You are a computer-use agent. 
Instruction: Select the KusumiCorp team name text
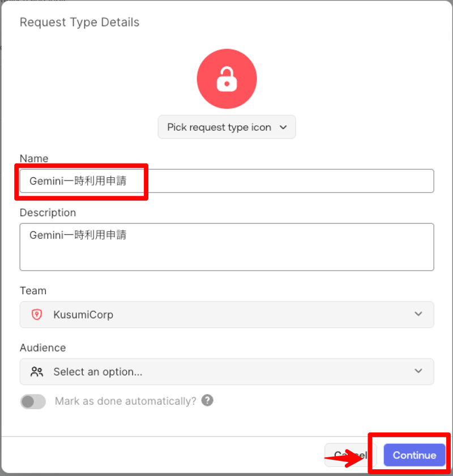pos(83,315)
